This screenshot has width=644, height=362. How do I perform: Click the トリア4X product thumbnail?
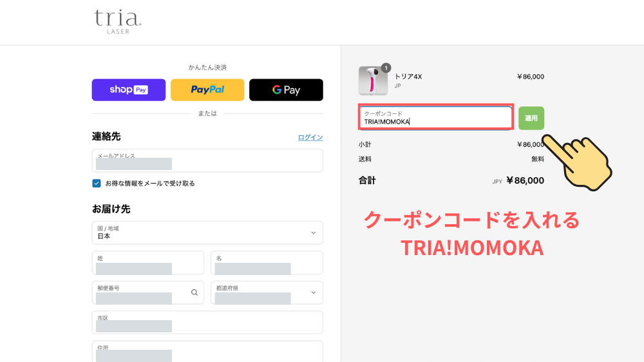tap(373, 81)
